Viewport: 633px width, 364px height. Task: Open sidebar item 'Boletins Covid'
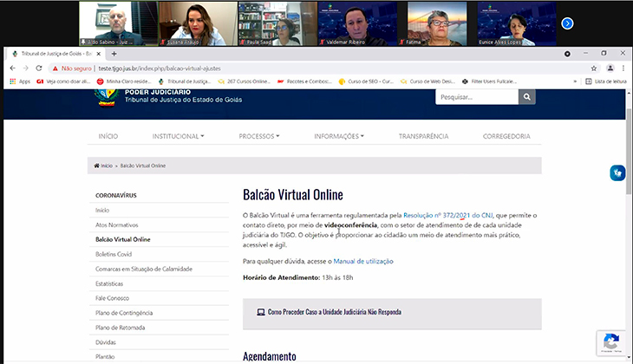coord(114,254)
